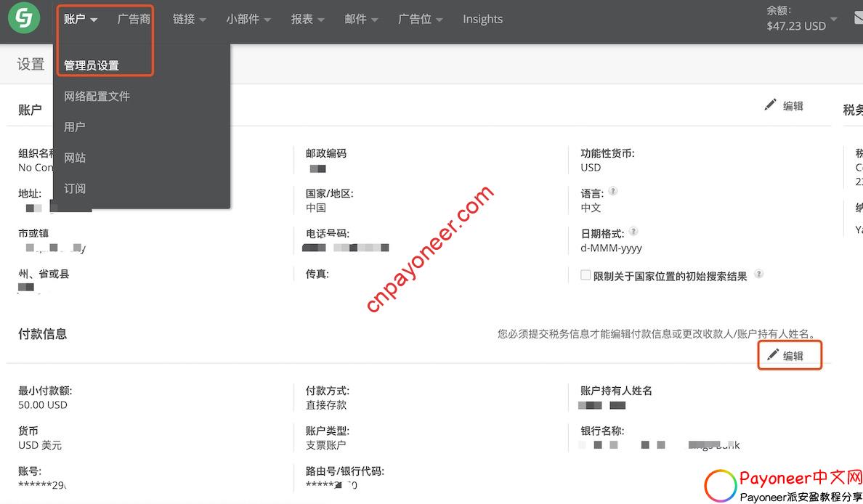Enable 限制关于国家位置的初始搜索结果 checkbox
Screen dimensions: 863x504
coord(586,275)
